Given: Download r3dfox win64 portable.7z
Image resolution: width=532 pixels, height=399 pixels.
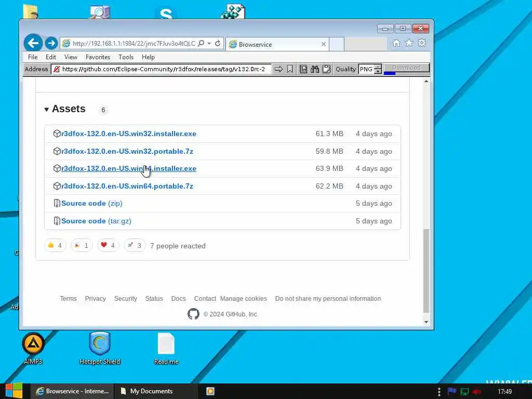Looking at the screenshot, I should tap(127, 187).
